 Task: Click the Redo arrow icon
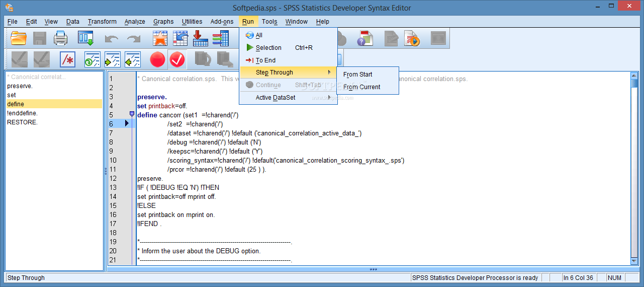(x=134, y=38)
